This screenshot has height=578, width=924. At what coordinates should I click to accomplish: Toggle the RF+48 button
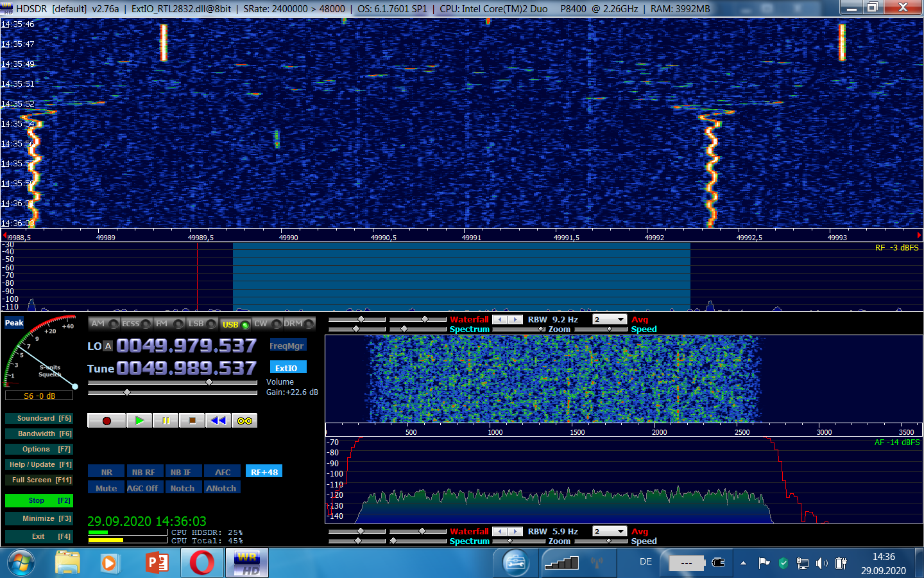[x=264, y=472]
